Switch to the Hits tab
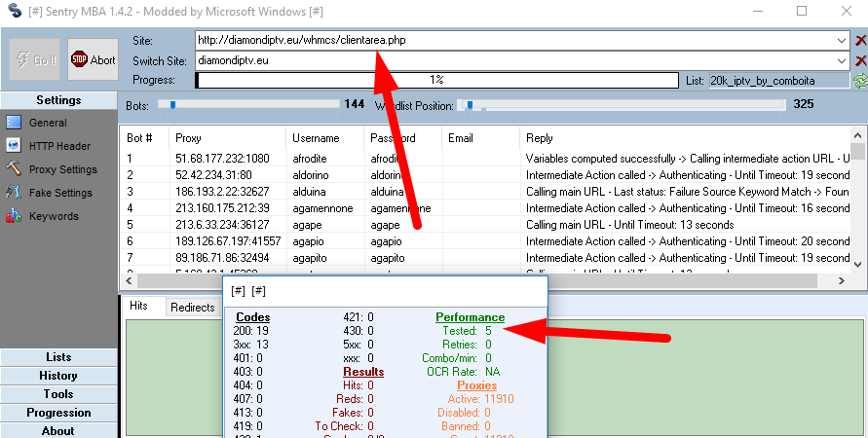 coord(139,306)
